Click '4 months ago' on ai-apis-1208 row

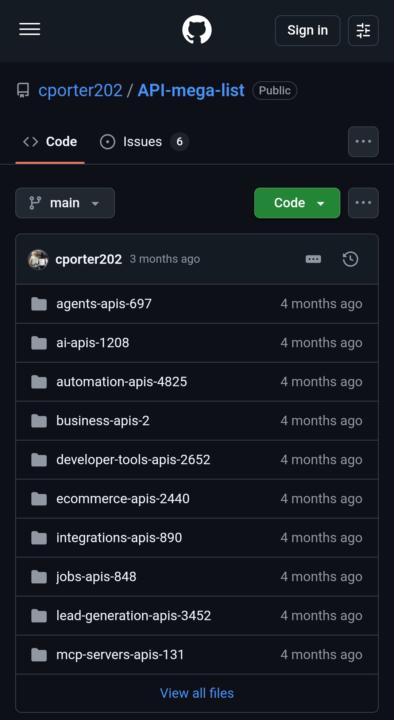pyautogui.click(x=321, y=343)
